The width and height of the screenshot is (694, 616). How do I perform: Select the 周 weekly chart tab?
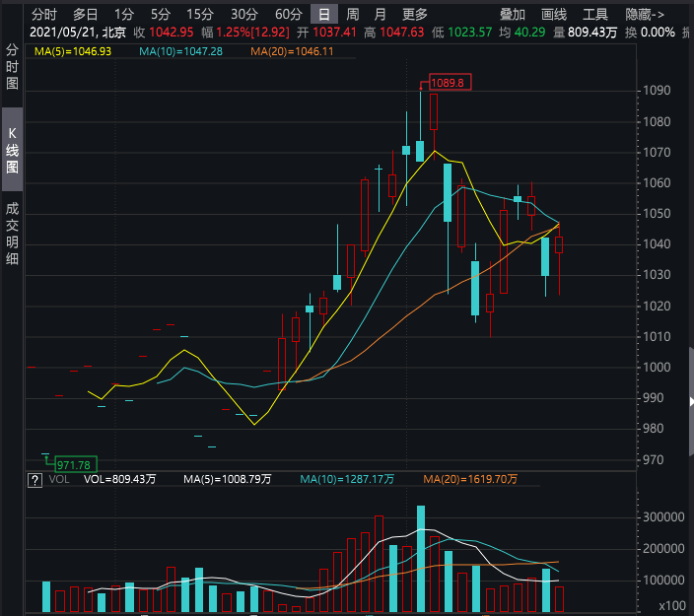point(352,15)
